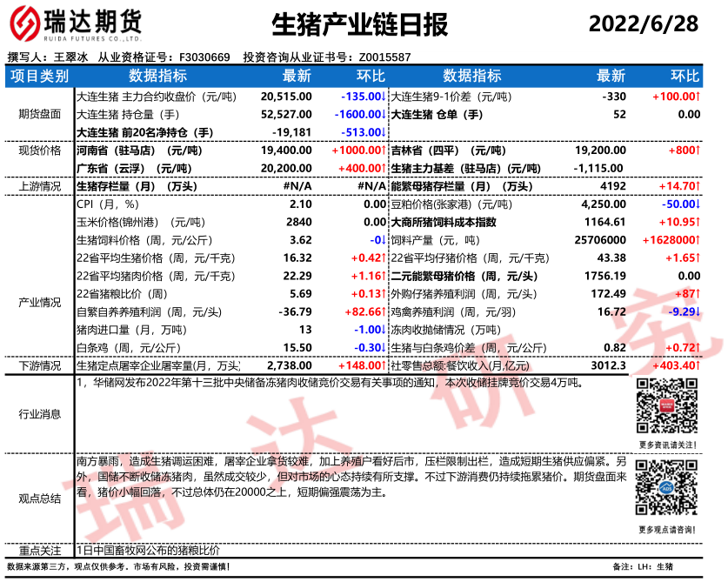Select the 产业情况 row category
This screenshot has width=728, height=582.
(39, 302)
